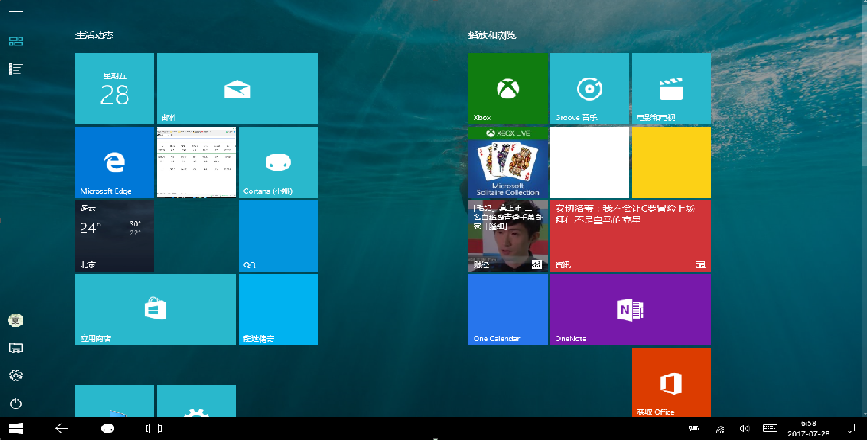Open the Store shopping bag tile
Image resolution: width=867 pixels, height=440 pixels.
click(155, 310)
